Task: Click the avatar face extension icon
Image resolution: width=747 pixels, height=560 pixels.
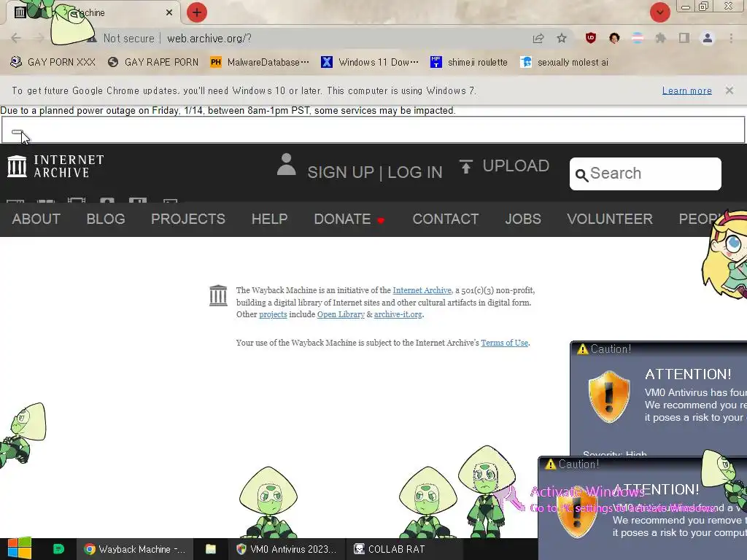Action: (614, 38)
